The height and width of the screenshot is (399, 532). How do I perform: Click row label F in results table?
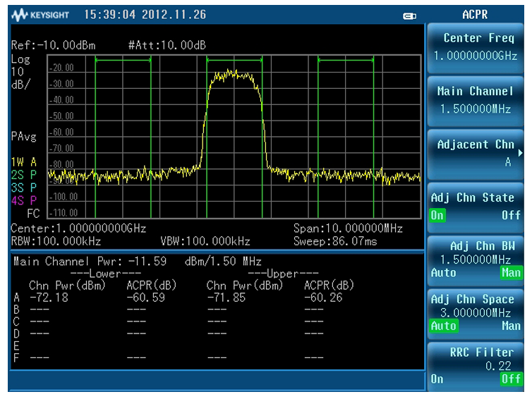[16, 357]
